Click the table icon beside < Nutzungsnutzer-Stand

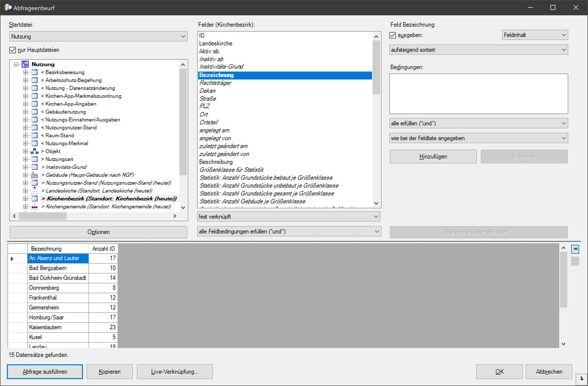pyautogui.click(x=35, y=128)
